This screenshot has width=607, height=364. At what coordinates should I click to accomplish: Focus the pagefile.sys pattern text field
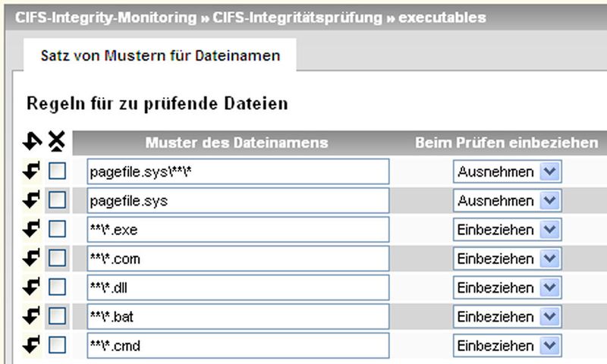238,200
